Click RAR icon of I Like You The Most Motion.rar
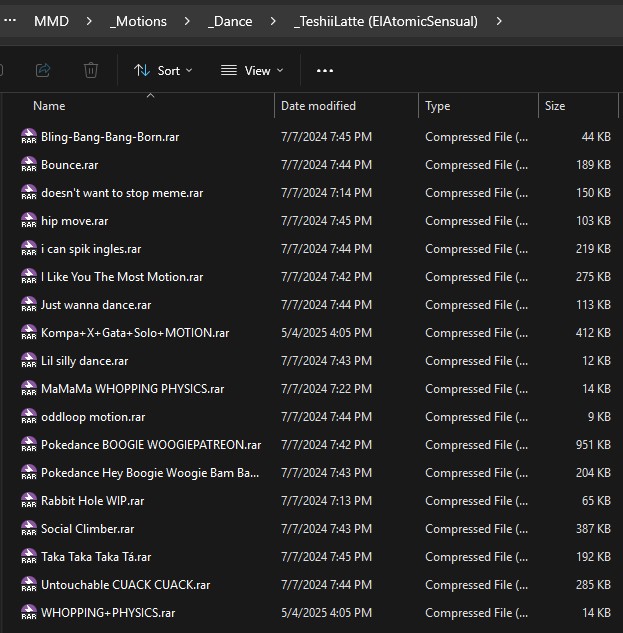Viewport: 623px width, 633px height. pyautogui.click(x=29, y=277)
